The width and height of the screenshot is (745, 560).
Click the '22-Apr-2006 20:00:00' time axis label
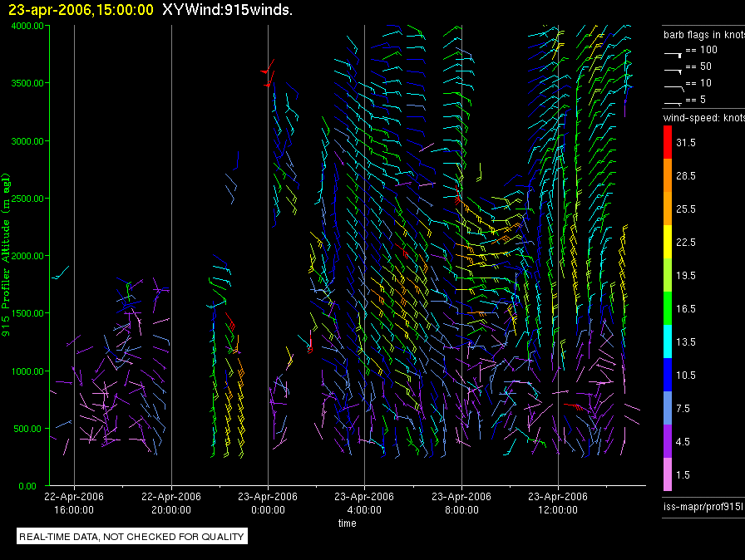(x=171, y=503)
